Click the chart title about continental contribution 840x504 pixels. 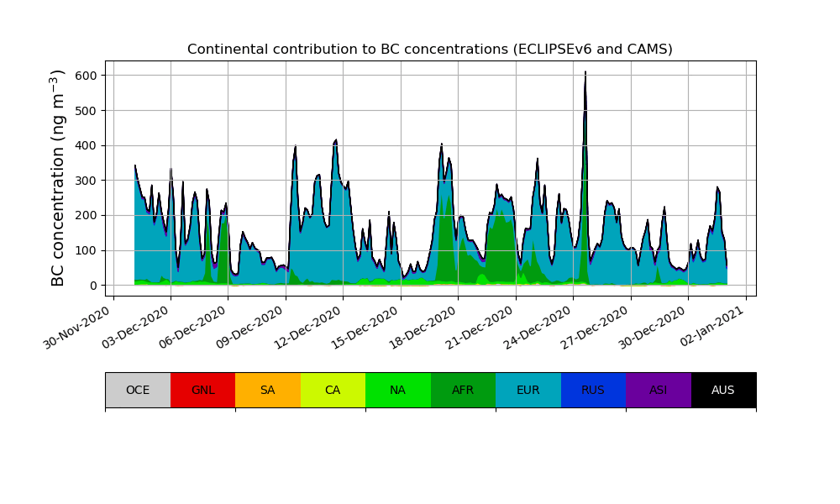[x=430, y=50]
